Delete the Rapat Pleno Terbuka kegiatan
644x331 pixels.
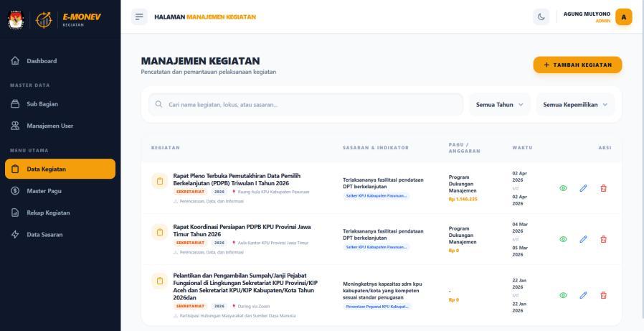tap(603, 188)
